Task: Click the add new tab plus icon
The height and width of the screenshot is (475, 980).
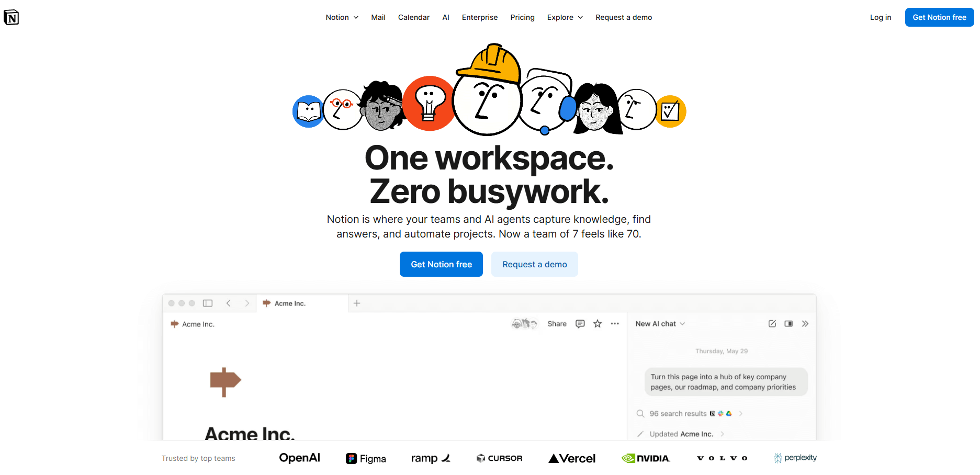Action: 357,303
